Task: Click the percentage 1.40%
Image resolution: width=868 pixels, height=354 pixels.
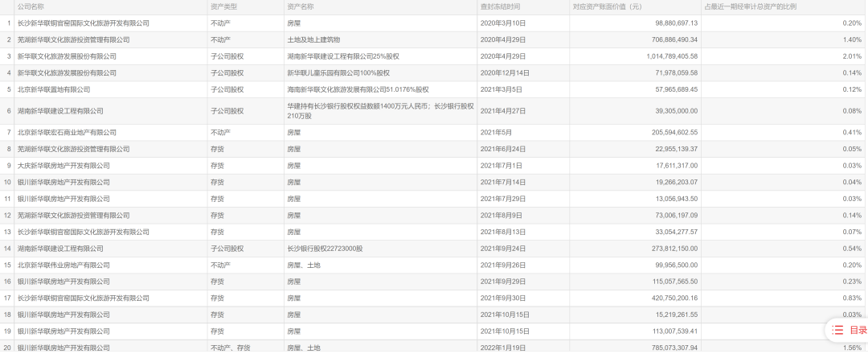Action: pyautogui.click(x=853, y=40)
